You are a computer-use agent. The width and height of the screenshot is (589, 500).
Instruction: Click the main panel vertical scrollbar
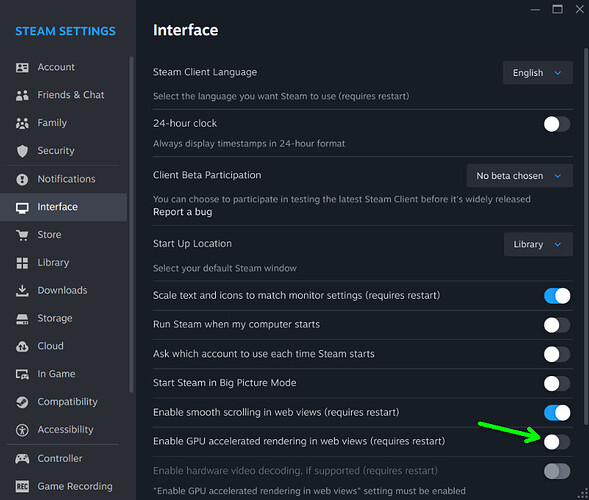click(x=586, y=237)
